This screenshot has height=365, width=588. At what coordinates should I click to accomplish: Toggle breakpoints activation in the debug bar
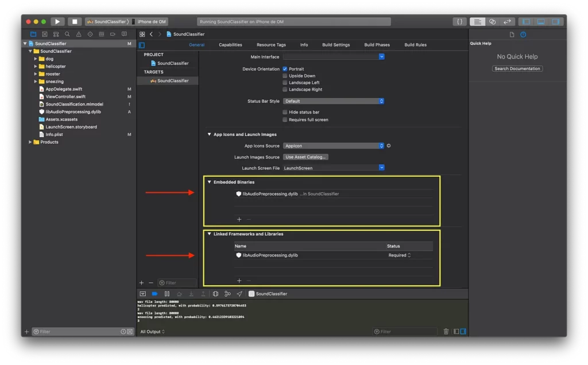coord(155,294)
